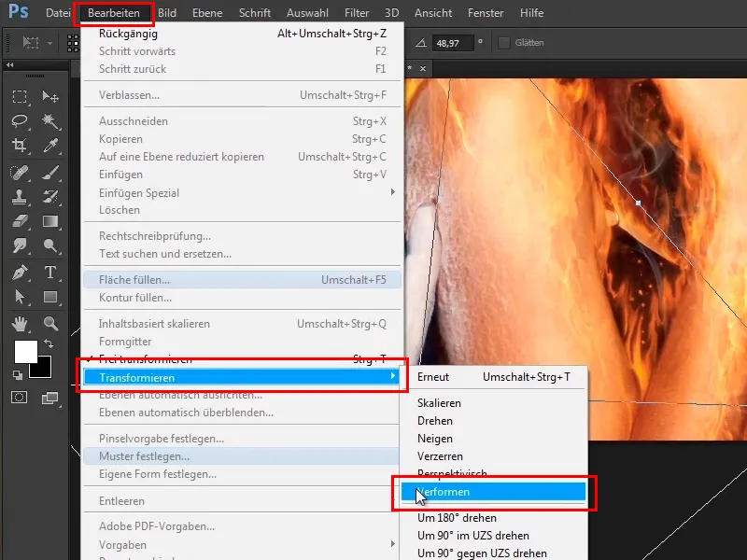Open the Schrift menu
Viewport: 747px width, 560px height.
[255, 13]
